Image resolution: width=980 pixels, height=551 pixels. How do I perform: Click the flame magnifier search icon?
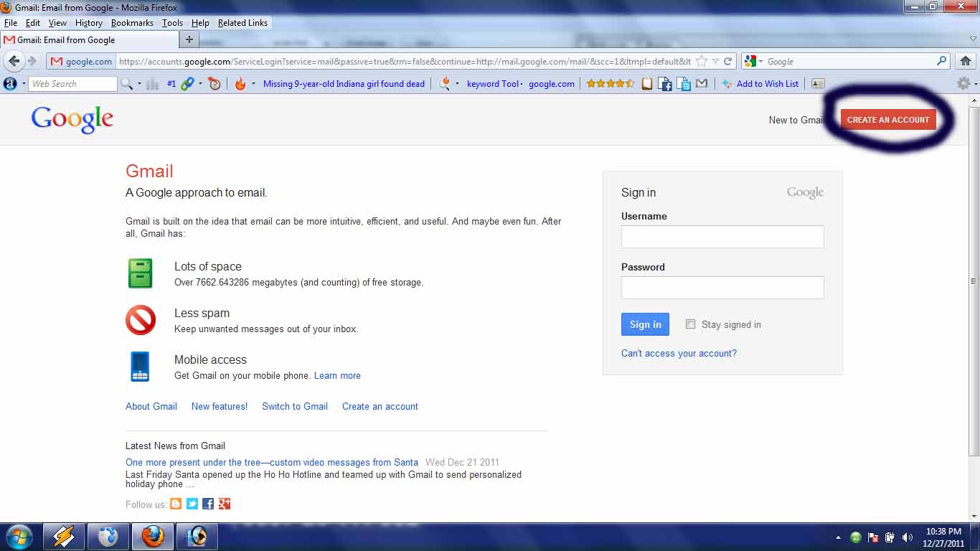pos(445,84)
